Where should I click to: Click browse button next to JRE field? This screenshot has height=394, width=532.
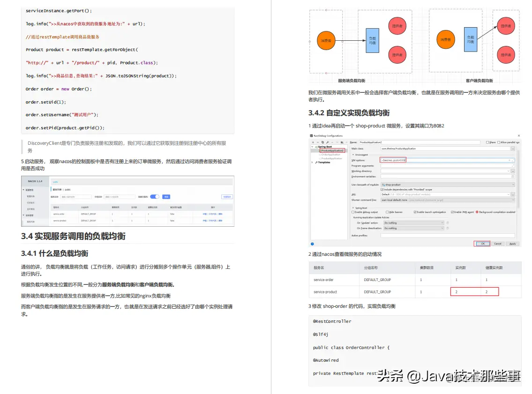[513, 194]
